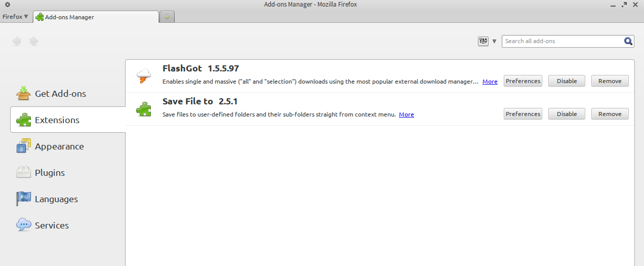Open the Firefox application menu

point(16,17)
